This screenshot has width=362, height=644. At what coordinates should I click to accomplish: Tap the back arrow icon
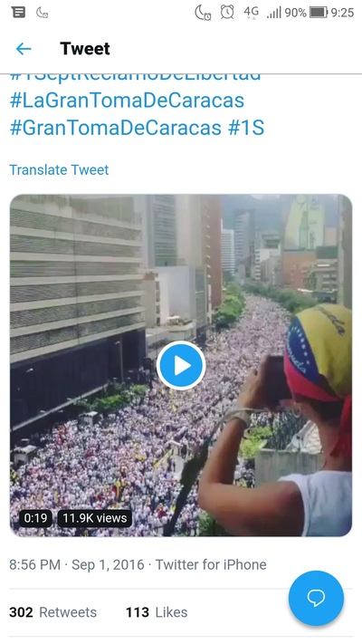pyautogui.click(x=24, y=49)
